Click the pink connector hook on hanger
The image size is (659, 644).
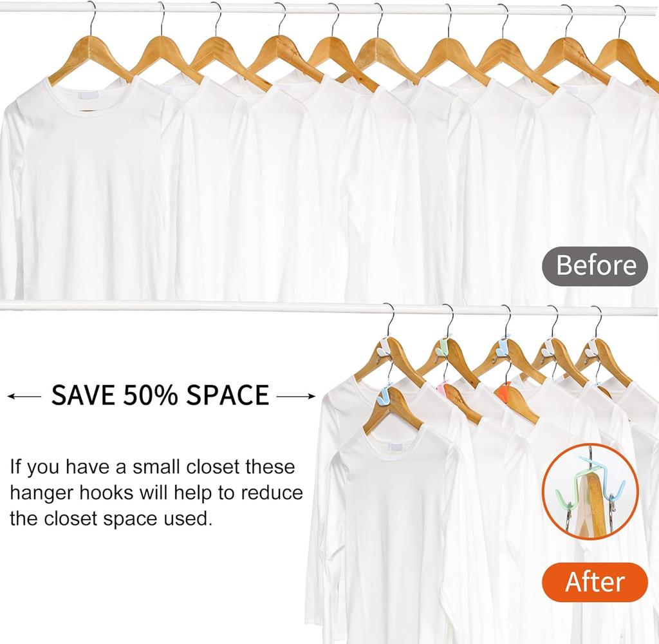tap(443, 388)
